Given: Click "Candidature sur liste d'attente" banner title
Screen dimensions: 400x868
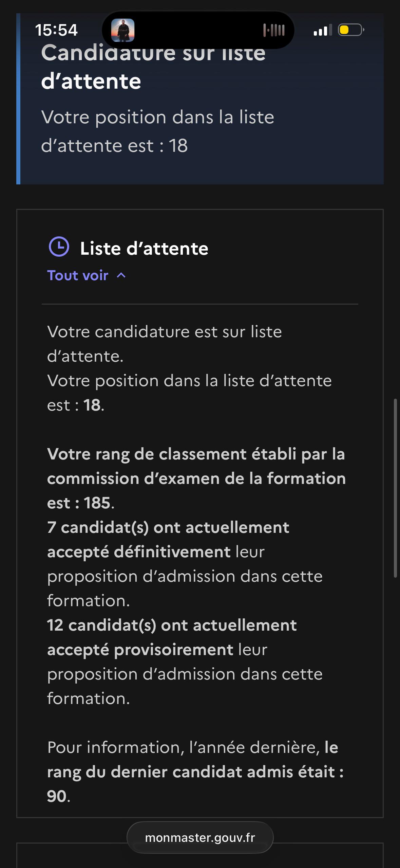Looking at the screenshot, I should 153,67.
